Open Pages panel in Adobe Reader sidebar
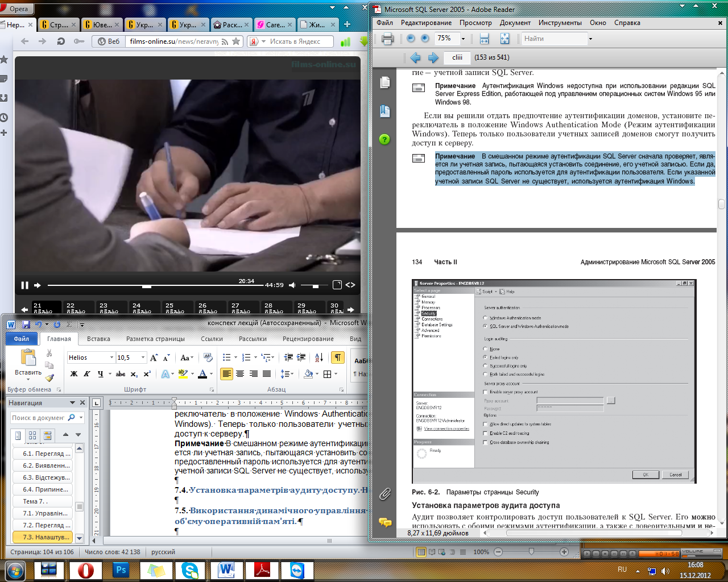Image resolution: width=728 pixels, height=582 pixels. pyautogui.click(x=385, y=82)
